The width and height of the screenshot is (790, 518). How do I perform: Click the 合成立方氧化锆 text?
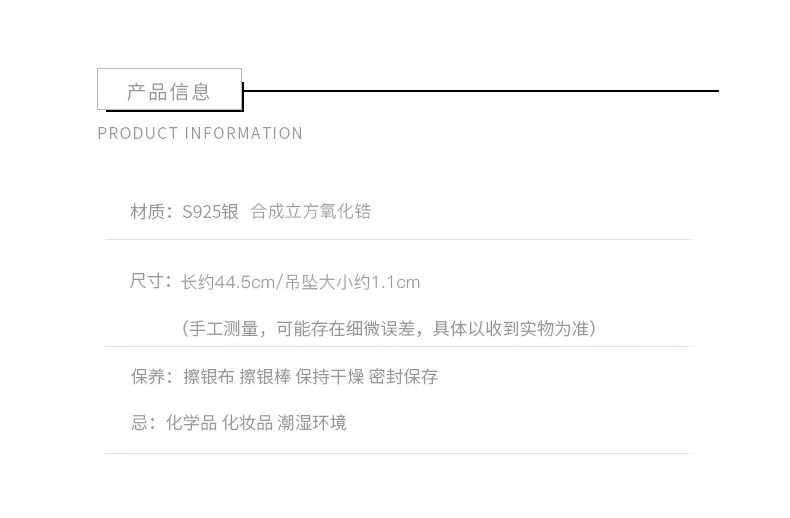[311, 212]
